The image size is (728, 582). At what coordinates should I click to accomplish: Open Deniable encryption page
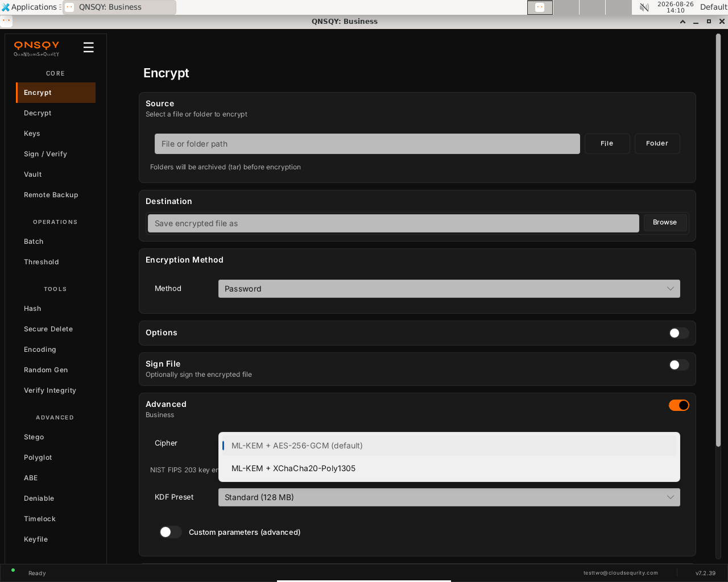coord(56,498)
